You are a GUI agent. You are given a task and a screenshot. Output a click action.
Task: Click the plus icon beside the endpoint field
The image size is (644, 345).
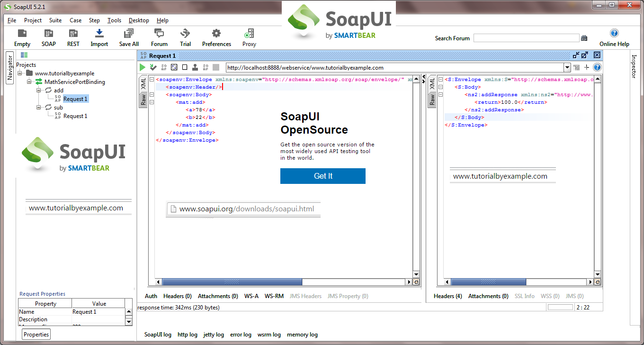587,67
